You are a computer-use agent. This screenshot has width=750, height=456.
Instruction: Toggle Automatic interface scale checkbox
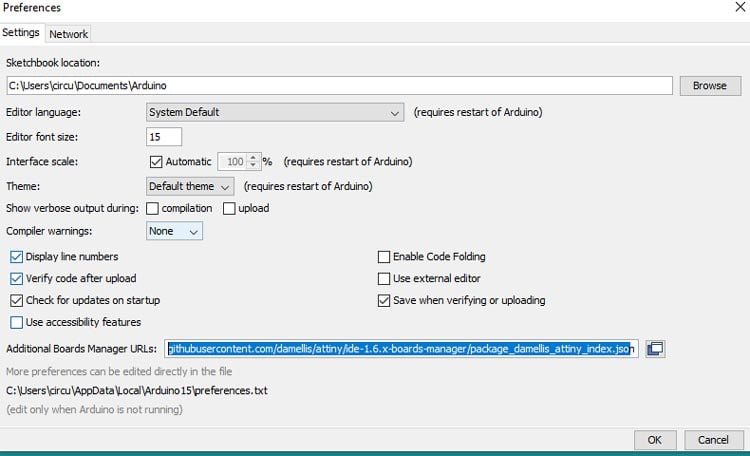click(x=155, y=161)
